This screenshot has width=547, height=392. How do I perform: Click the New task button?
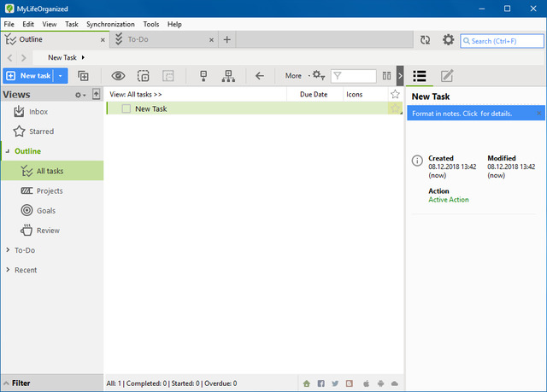click(28, 76)
